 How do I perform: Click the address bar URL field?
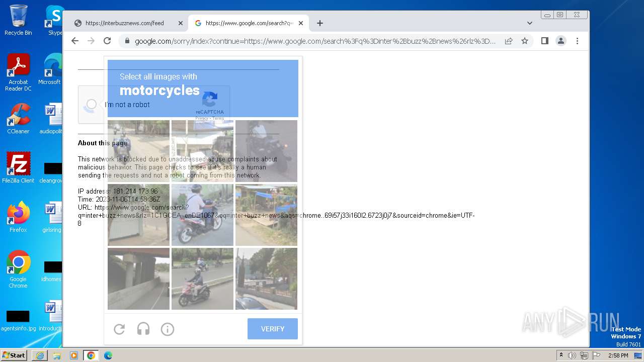click(x=315, y=41)
